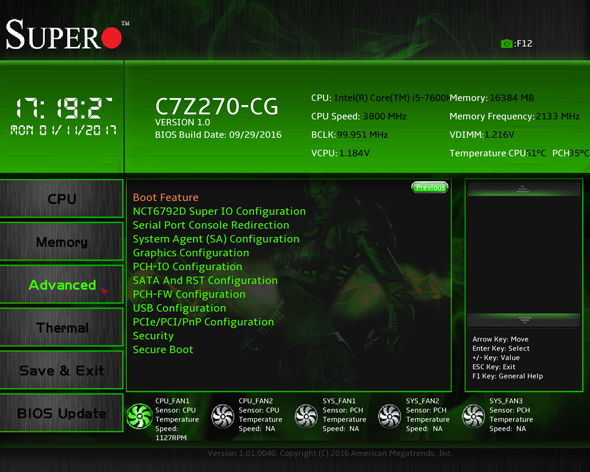Click the VDIMM 1.216V reading
The width and height of the screenshot is (590, 472).
coord(499,135)
